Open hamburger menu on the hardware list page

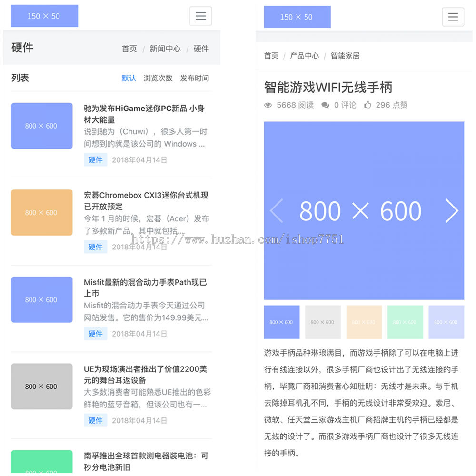click(201, 16)
